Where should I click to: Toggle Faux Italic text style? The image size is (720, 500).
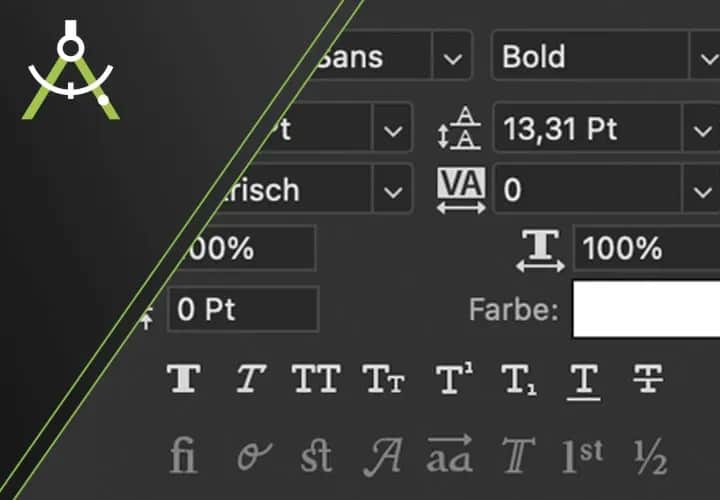click(x=248, y=379)
